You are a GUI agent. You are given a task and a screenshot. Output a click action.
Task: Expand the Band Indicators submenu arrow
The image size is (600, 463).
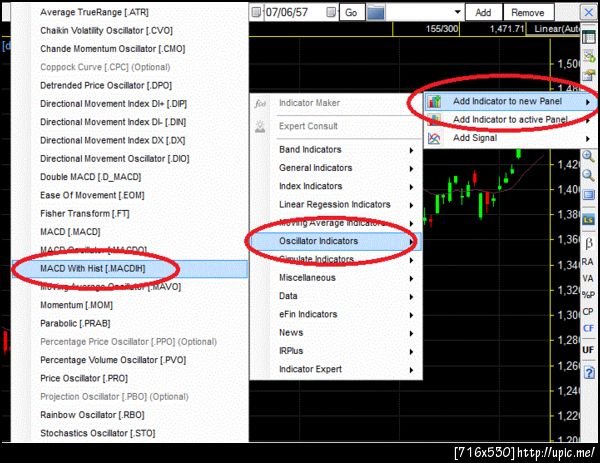[411, 150]
